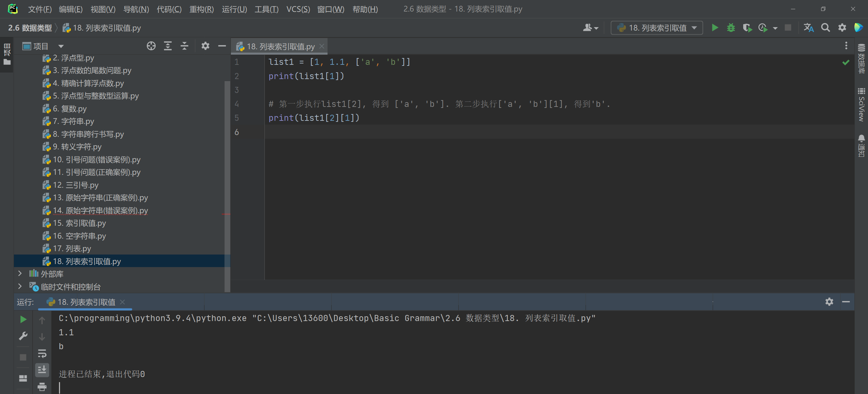Open 编辑(E) menu
The height and width of the screenshot is (394, 868).
point(71,9)
